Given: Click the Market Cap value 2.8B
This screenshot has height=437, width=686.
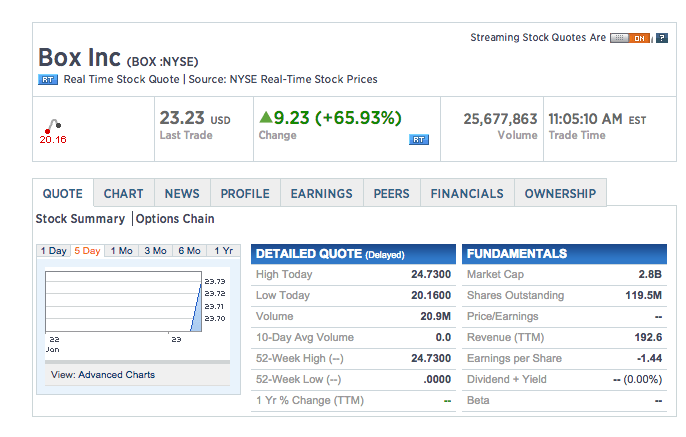Looking at the screenshot, I should 650,274.
